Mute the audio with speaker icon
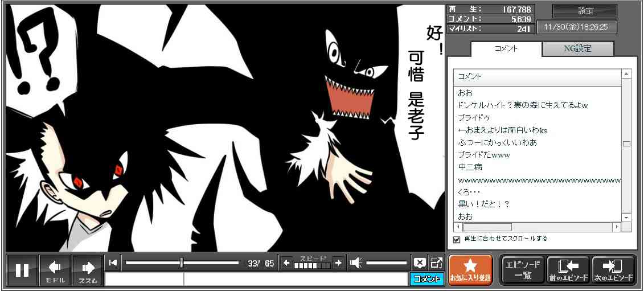This screenshot has width=644, height=291. (356, 263)
